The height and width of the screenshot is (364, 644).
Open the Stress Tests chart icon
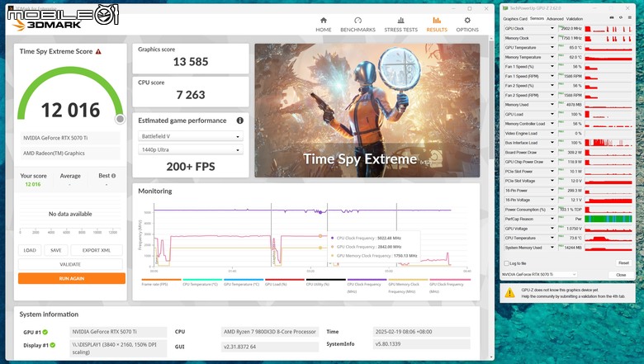pos(401,20)
